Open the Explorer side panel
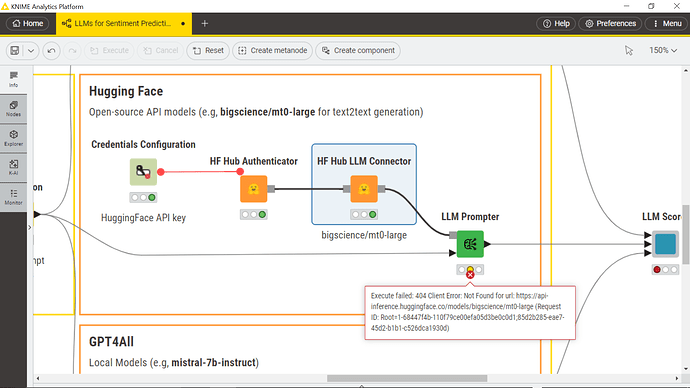The height and width of the screenshot is (388, 690). (13, 138)
